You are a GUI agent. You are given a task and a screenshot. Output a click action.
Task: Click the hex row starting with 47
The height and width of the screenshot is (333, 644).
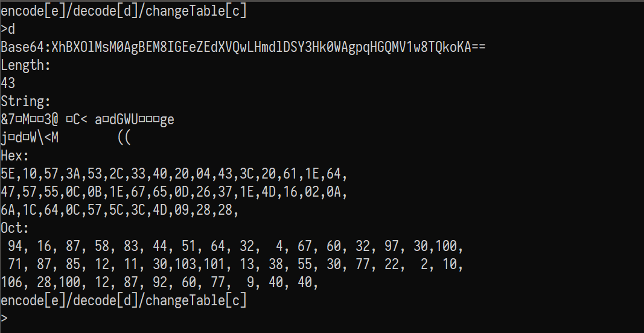point(174,192)
